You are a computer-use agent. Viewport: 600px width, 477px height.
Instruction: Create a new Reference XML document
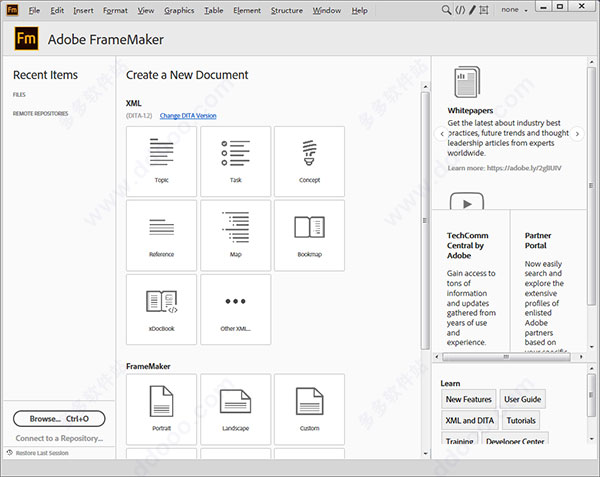click(x=161, y=235)
